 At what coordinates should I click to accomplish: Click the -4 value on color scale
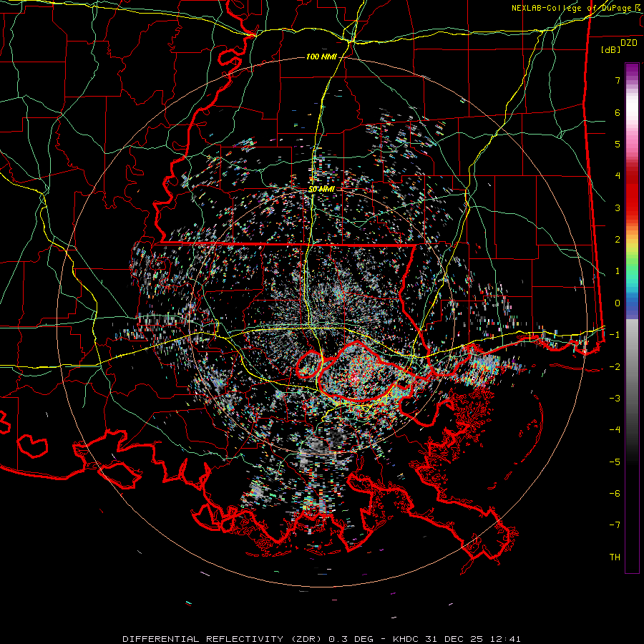point(615,429)
